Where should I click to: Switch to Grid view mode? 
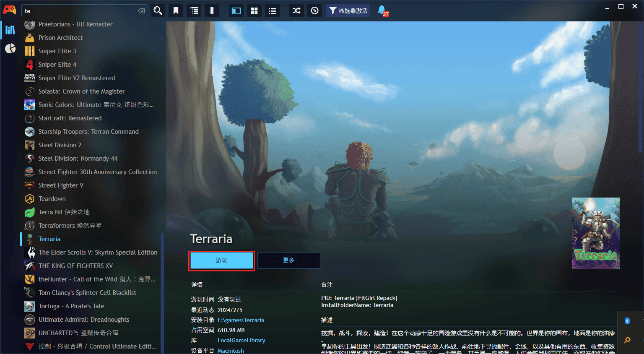click(254, 11)
